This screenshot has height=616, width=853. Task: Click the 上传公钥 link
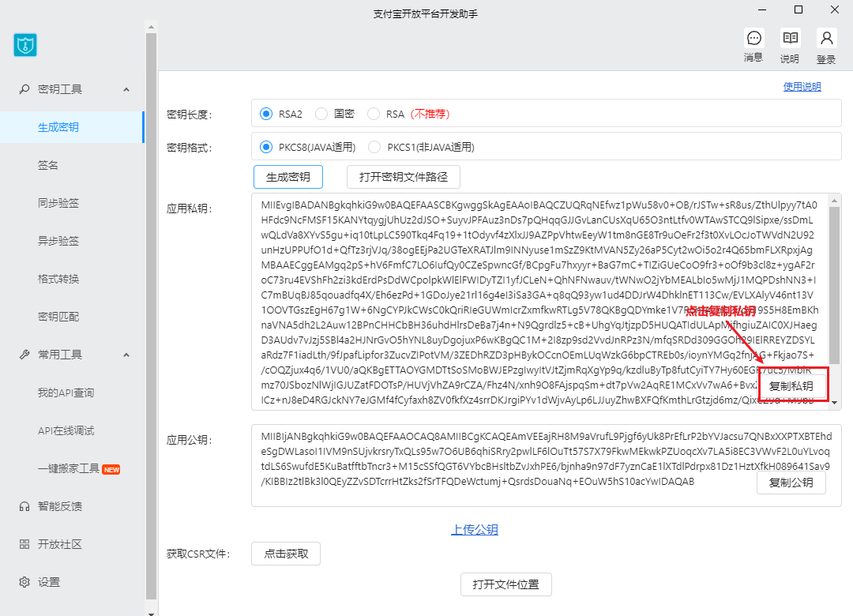click(x=475, y=529)
